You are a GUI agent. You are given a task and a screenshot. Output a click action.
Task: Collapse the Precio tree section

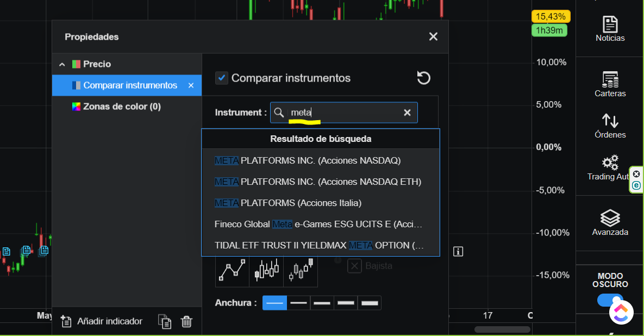(62, 64)
